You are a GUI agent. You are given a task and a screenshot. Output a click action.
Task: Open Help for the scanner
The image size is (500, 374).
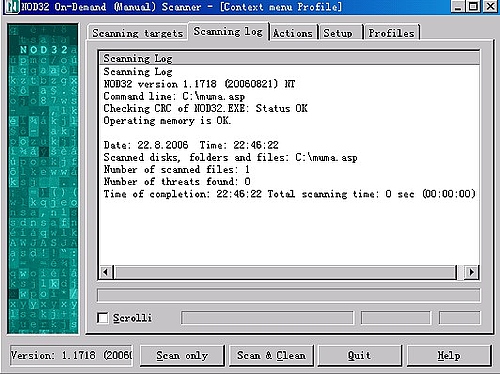pos(449,356)
